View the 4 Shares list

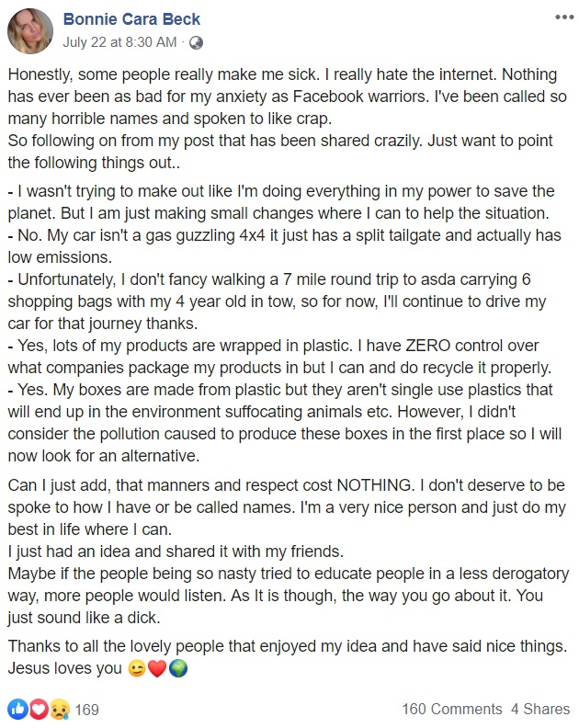[539, 710]
